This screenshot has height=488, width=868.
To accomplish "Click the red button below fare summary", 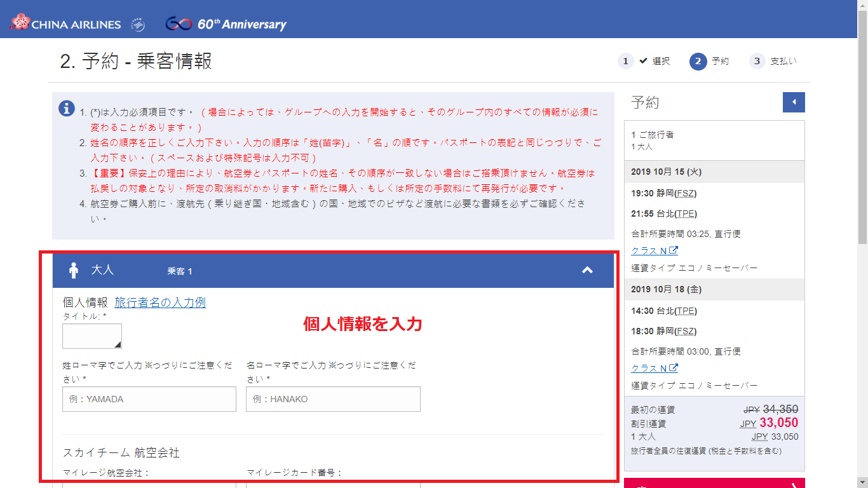I will coord(714,483).
